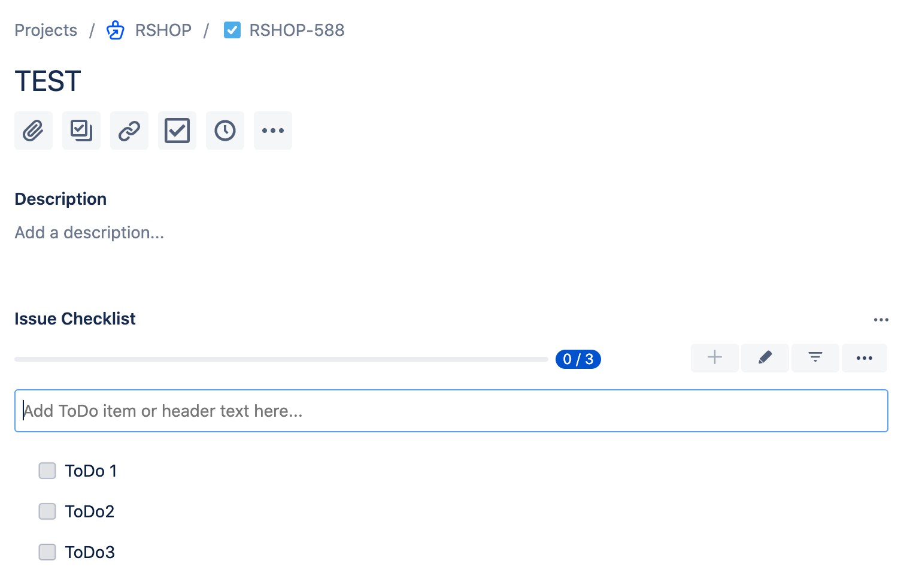Image resolution: width=910 pixels, height=588 pixels.
Task: Check the ToDo2 checkbox
Action: point(47,511)
